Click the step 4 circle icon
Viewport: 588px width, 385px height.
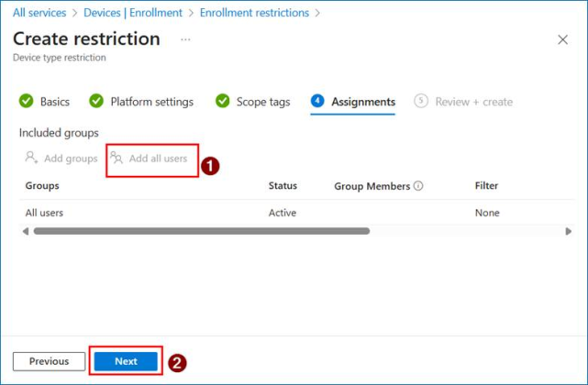click(317, 101)
